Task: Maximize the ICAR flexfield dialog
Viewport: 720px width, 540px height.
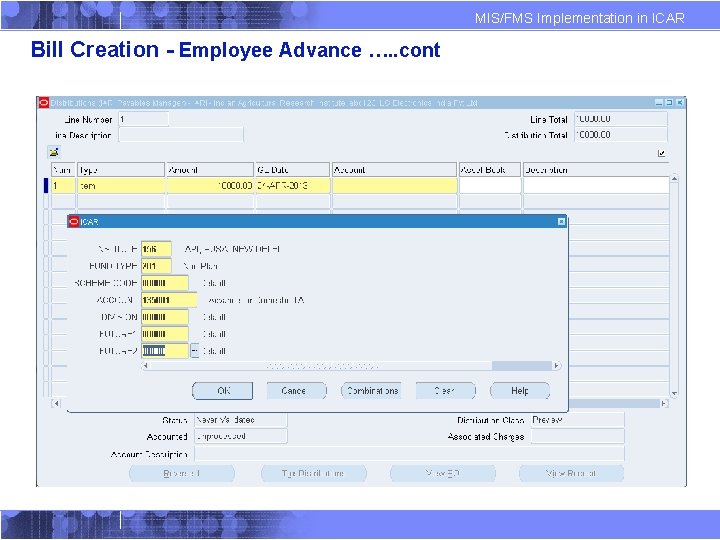Action: tap(561, 222)
